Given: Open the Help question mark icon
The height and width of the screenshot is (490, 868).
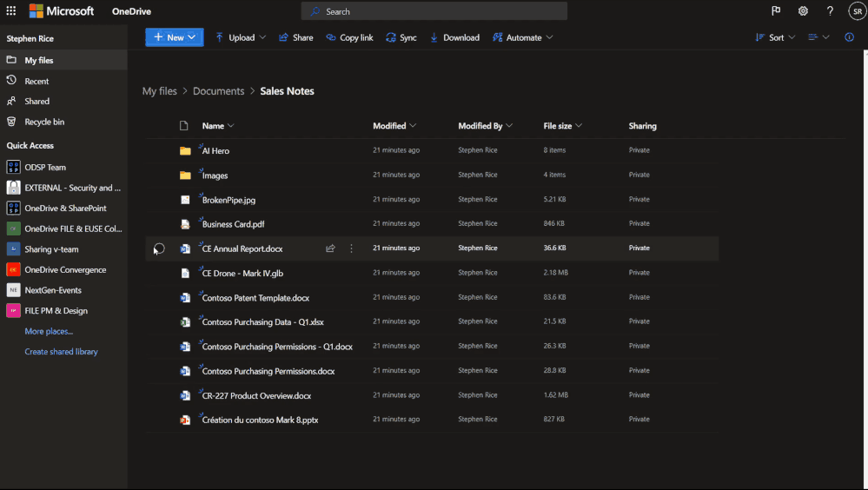Looking at the screenshot, I should pos(830,11).
